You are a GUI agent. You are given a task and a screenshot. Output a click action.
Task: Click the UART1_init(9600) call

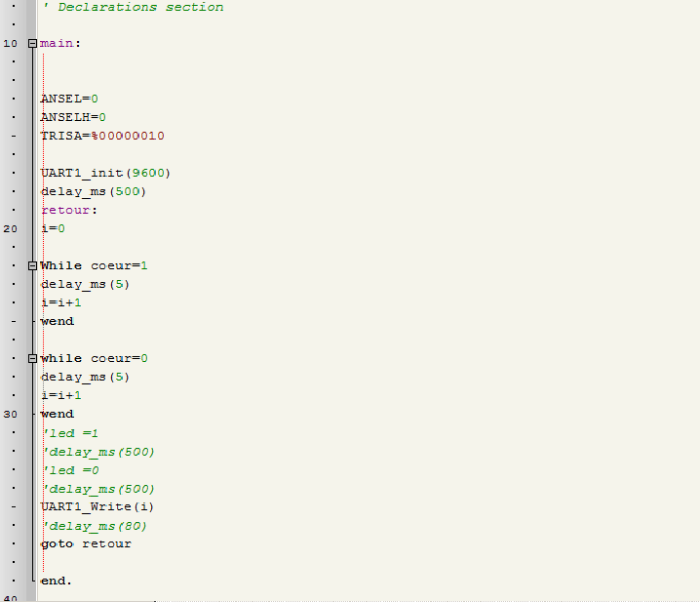click(105, 173)
